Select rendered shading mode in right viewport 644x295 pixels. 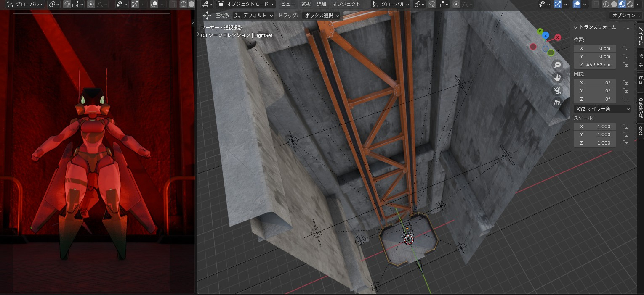[630, 4]
